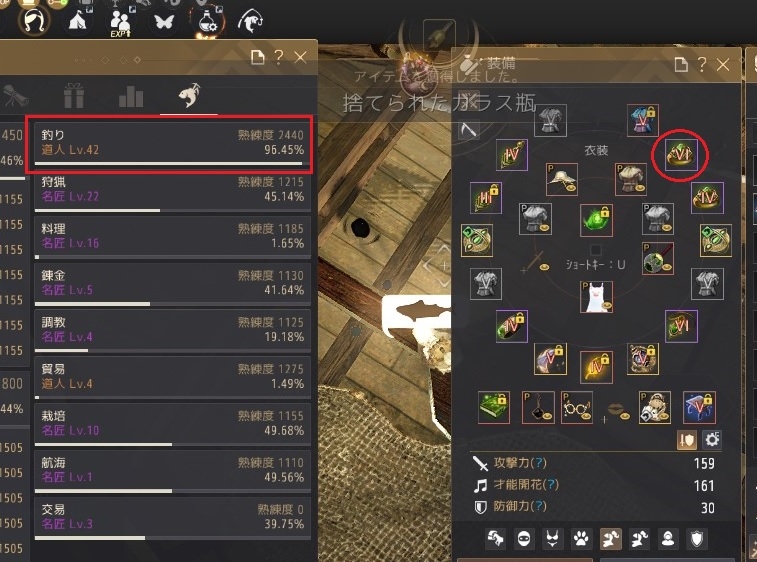Click the 才能開花 help question mark
The height and width of the screenshot is (562, 757).
tap(553, 484)
